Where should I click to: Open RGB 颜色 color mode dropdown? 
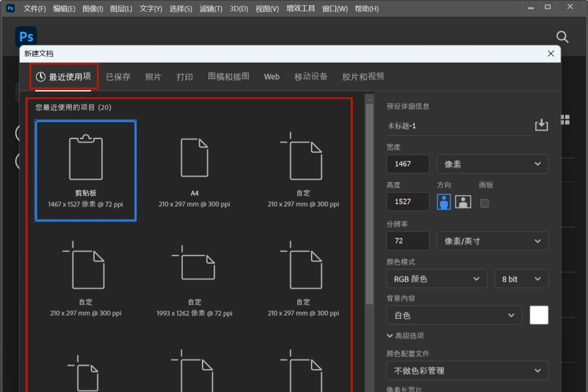pos(436,279)
